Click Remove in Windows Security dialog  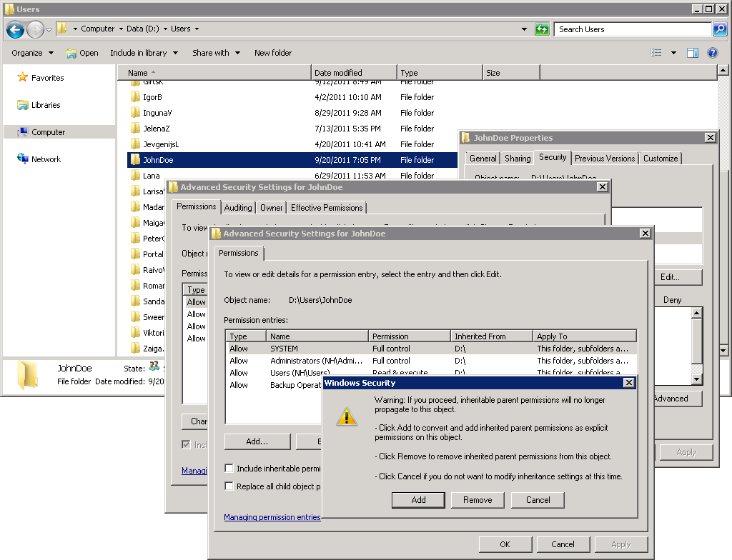coord(478,500)
